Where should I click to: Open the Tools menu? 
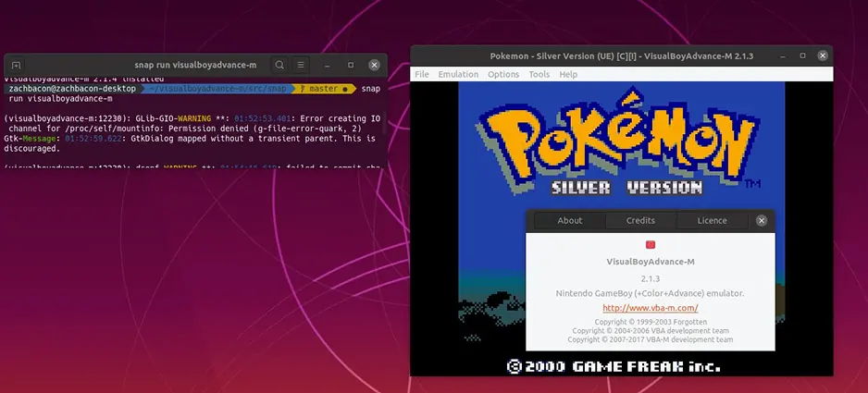[x=539, y=74]
